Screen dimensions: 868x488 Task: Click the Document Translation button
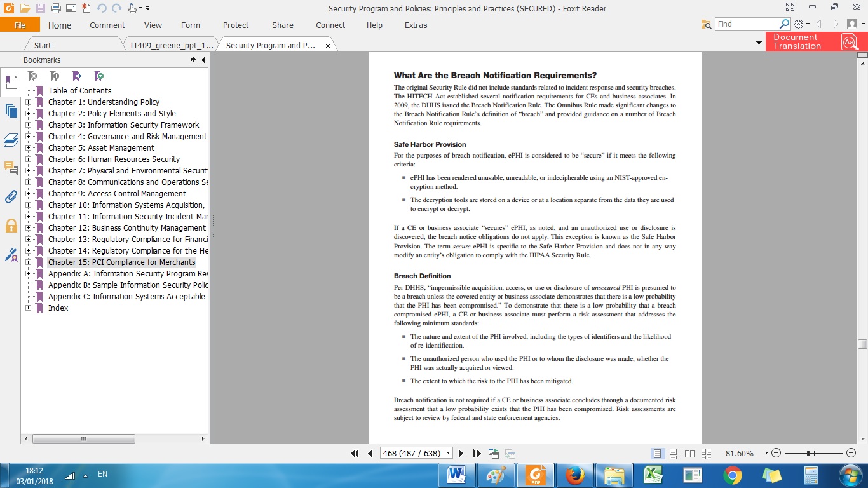pos(815,42)
